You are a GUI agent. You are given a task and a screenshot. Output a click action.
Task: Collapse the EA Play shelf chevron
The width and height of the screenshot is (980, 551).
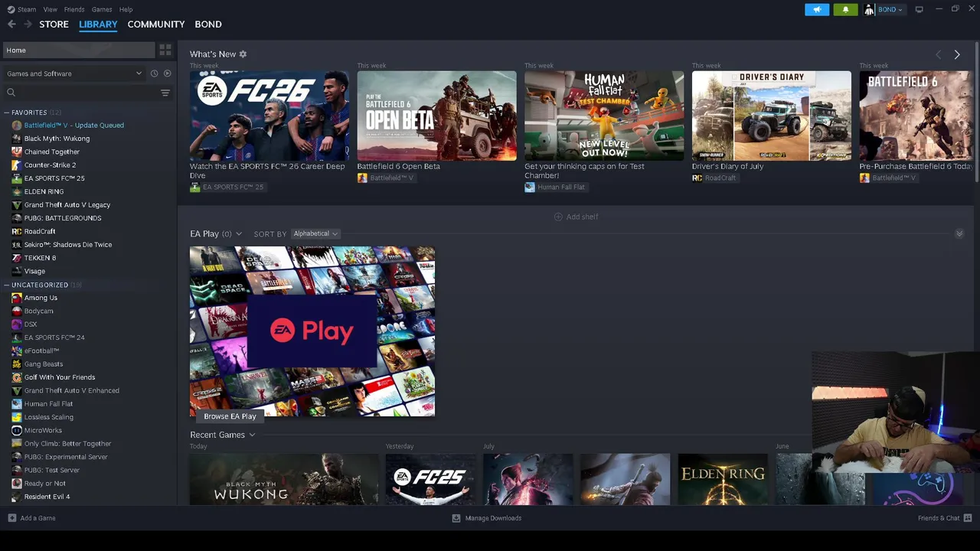click(x=959, y=233)
